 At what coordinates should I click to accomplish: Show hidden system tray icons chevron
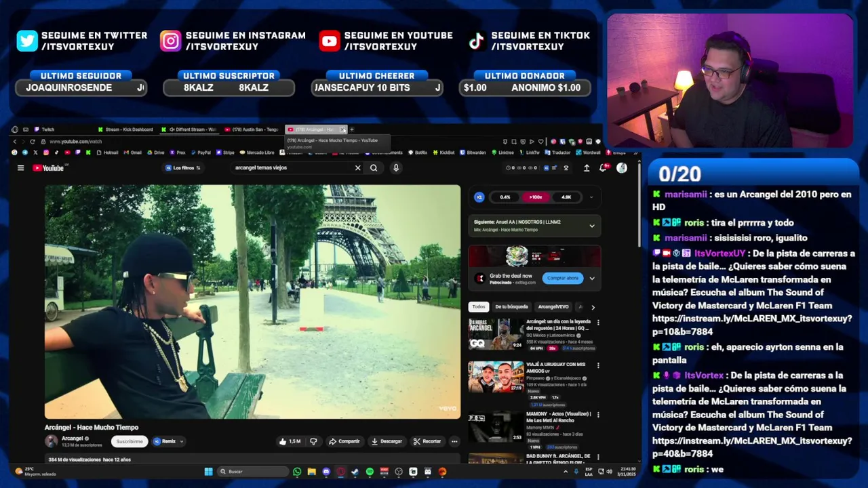(566, 472)
